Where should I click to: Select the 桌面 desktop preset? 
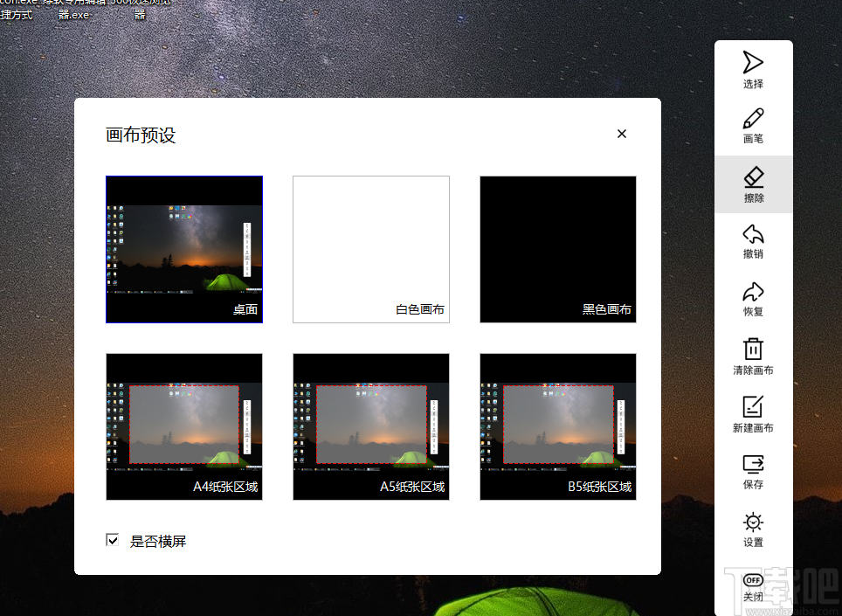point(183,249)
